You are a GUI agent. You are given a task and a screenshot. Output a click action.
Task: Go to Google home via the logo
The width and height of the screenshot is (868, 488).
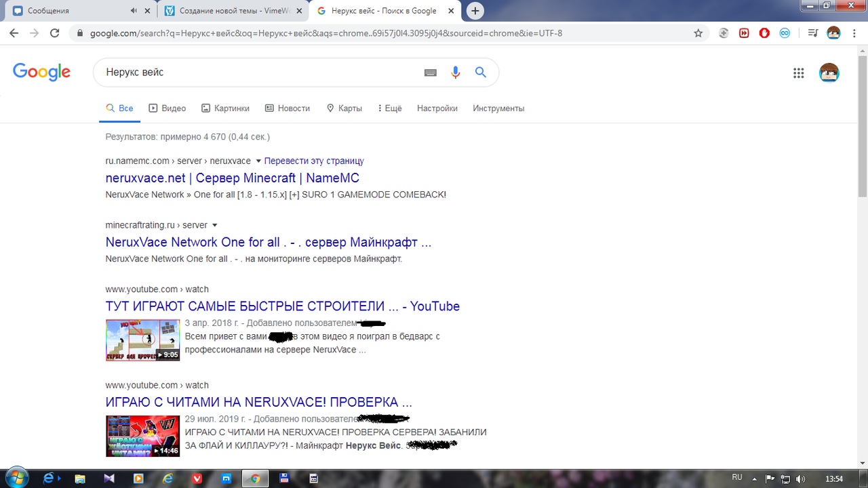coord(41,73)
